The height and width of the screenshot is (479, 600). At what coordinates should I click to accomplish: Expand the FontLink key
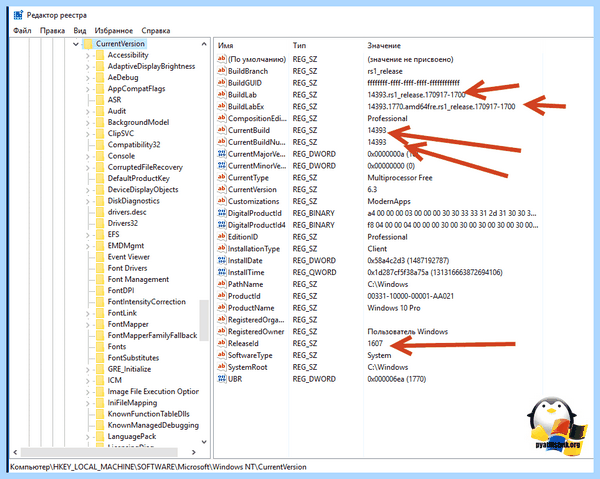click(88, 313)
